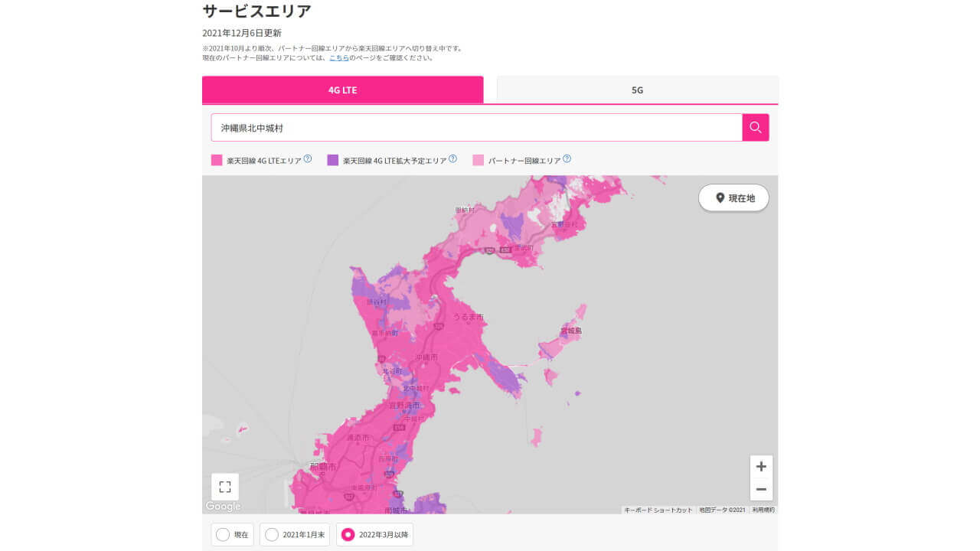Image resolution: width=980 pixels, height=551 pixels.
Task: Click the search magnifying glass icon
Action: [755, 127]
